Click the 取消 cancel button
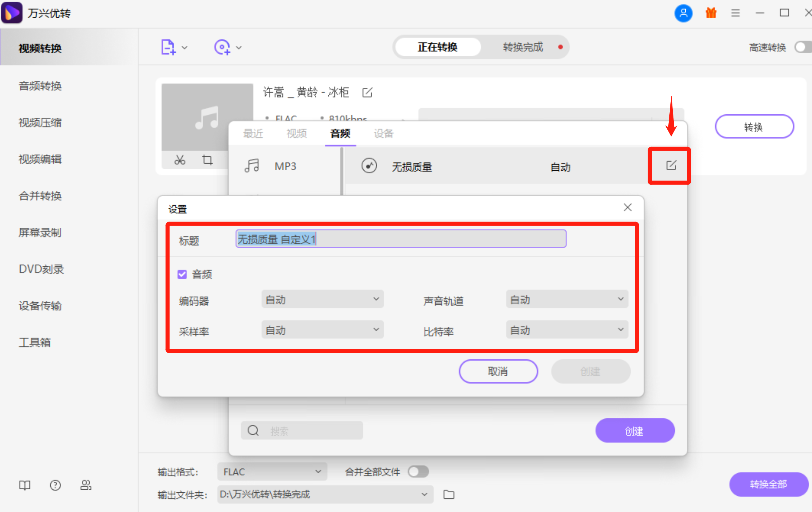Image resolution: width=812 pixels, height=512 pixels. (498, 371)
